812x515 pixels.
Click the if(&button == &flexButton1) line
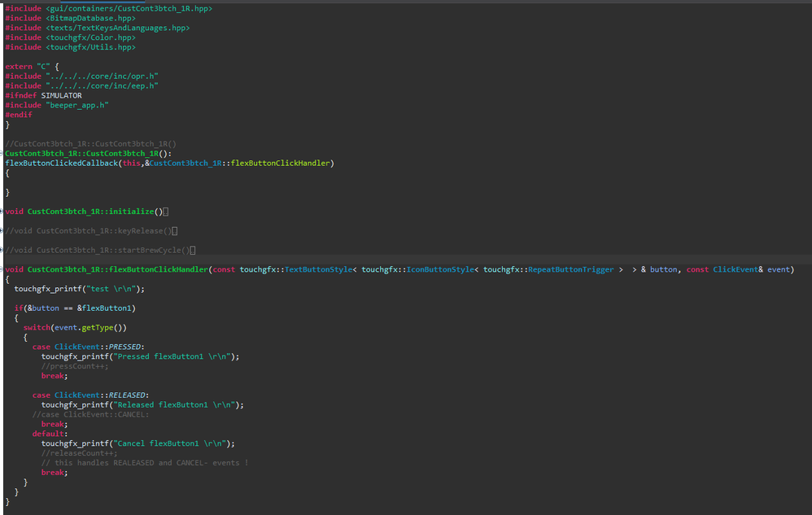click(75, 308)
